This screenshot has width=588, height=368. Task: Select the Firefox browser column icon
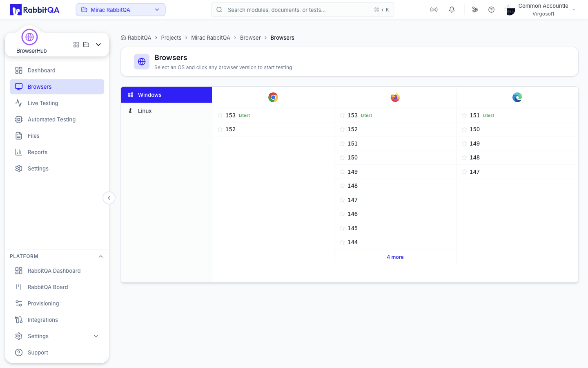point(395,97)
